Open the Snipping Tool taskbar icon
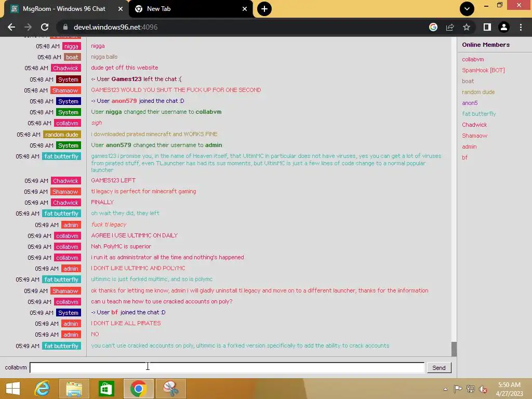 170,389
